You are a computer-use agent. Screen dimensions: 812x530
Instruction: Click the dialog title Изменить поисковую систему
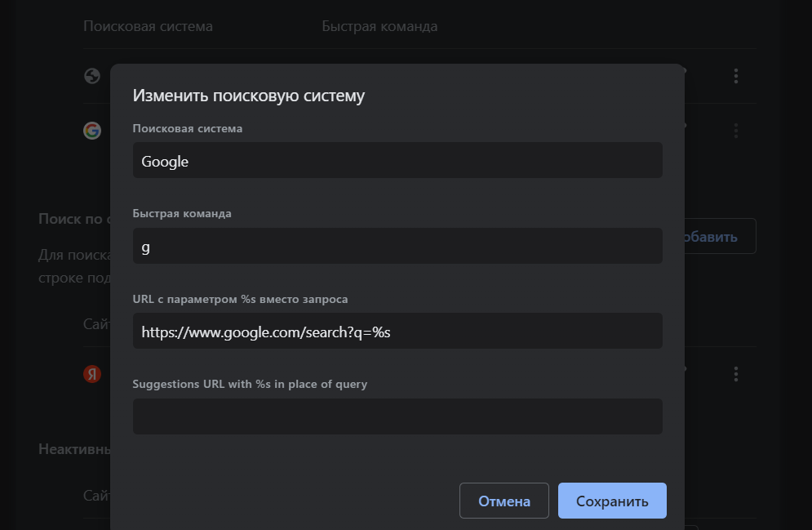point(249,96)
